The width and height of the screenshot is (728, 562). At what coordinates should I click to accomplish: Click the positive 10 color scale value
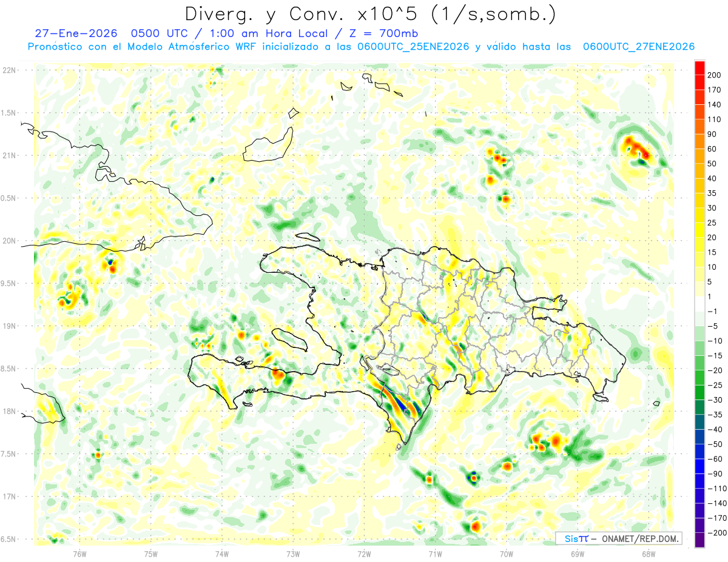(713, 267)
